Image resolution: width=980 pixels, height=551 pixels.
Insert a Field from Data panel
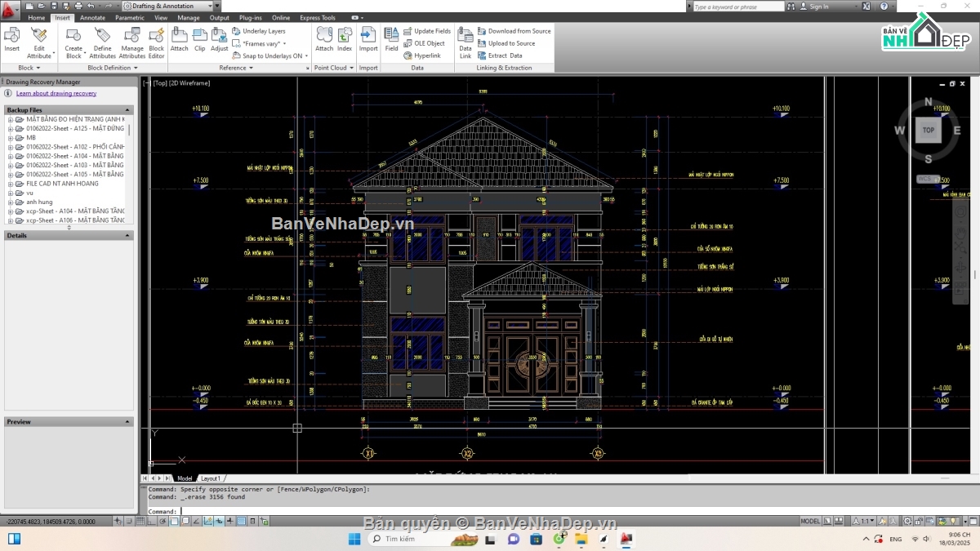391,38
